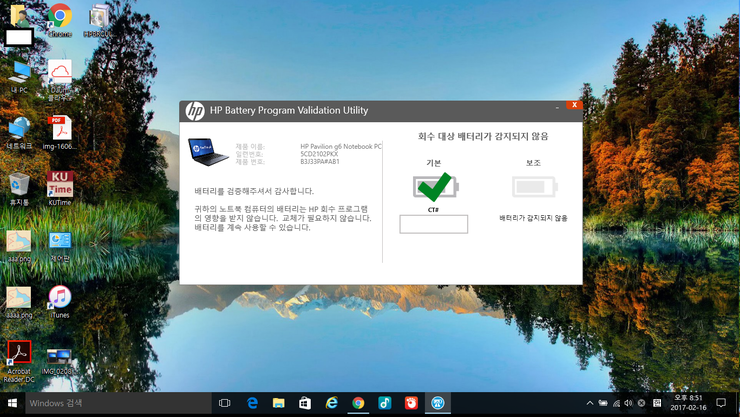Minimize the HP Battery Validation Utility
The width and height of the screenshot is (740, 417).
(x=557, y=107)
